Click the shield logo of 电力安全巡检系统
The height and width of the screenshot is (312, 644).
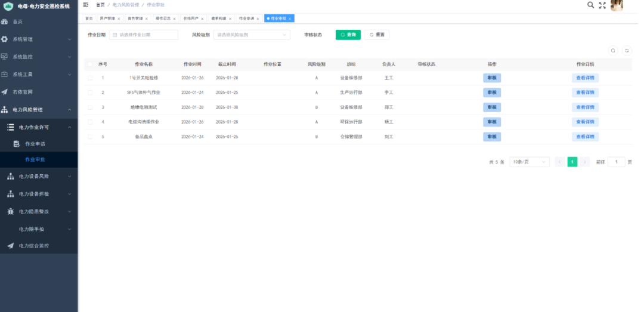(x=8, y=6)
